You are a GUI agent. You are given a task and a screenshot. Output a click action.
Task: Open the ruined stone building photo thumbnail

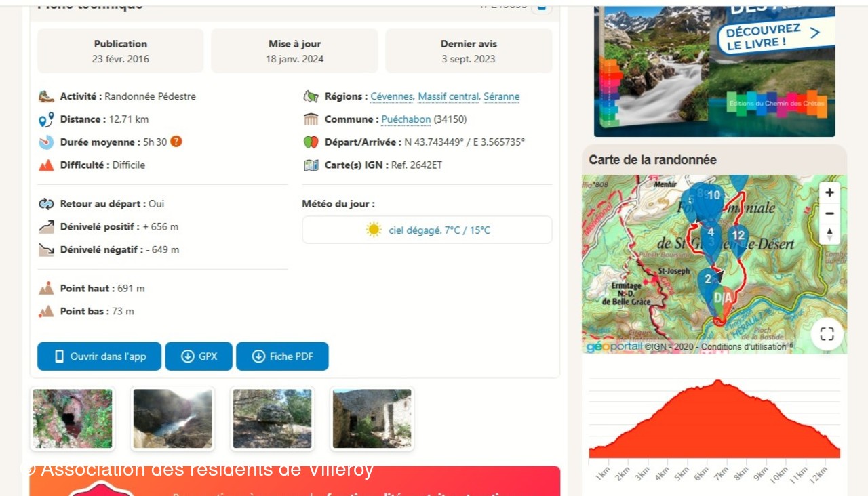pyautogui.click(x=372, y=419)
